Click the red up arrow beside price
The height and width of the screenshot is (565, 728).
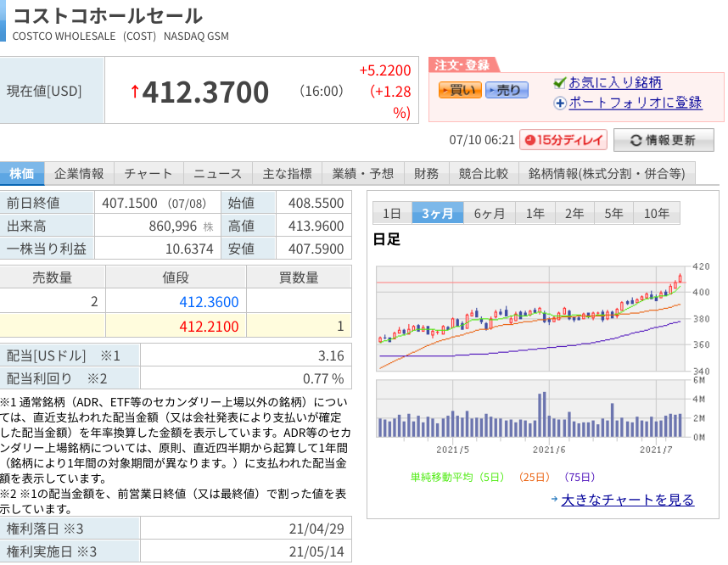pyautogui.click(x=135, y=92)
